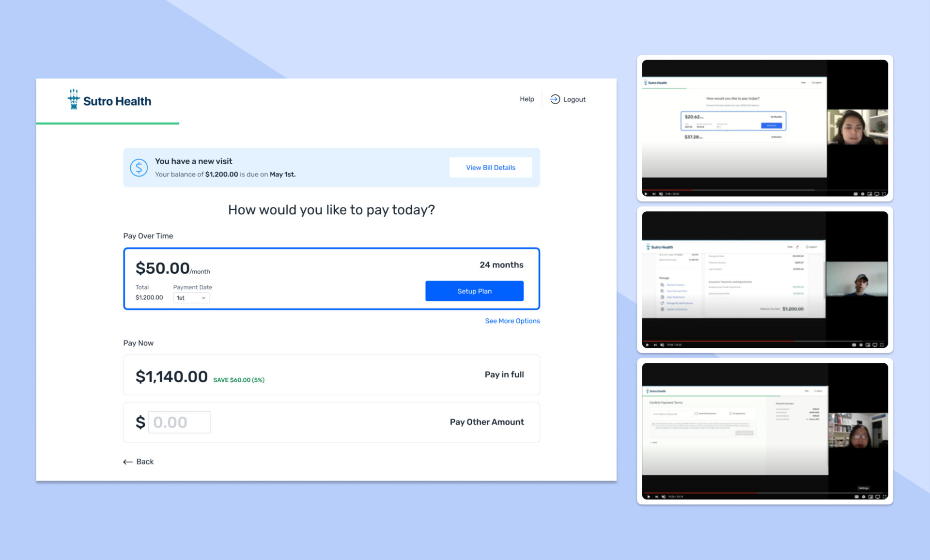Image resolution: width=930 pixels, height=560 pixels.
Task: Play the bottom video
Action: pos(649,497)
